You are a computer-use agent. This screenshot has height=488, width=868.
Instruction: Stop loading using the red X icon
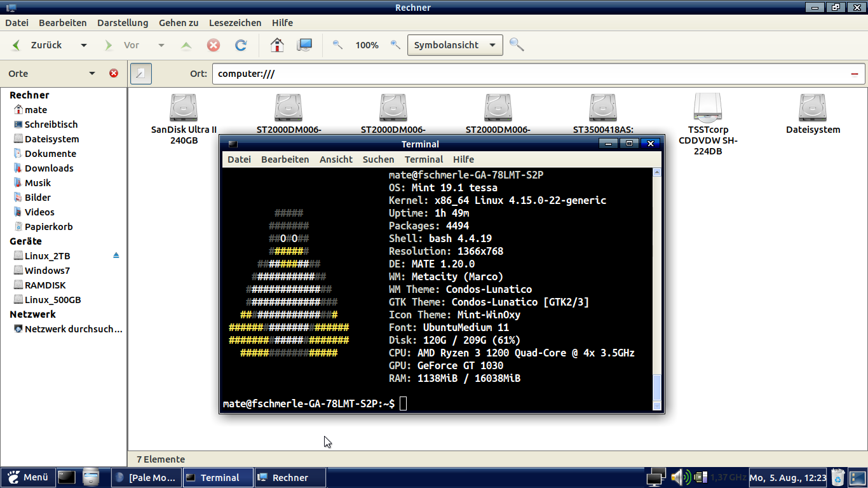(x=213, y=44)
